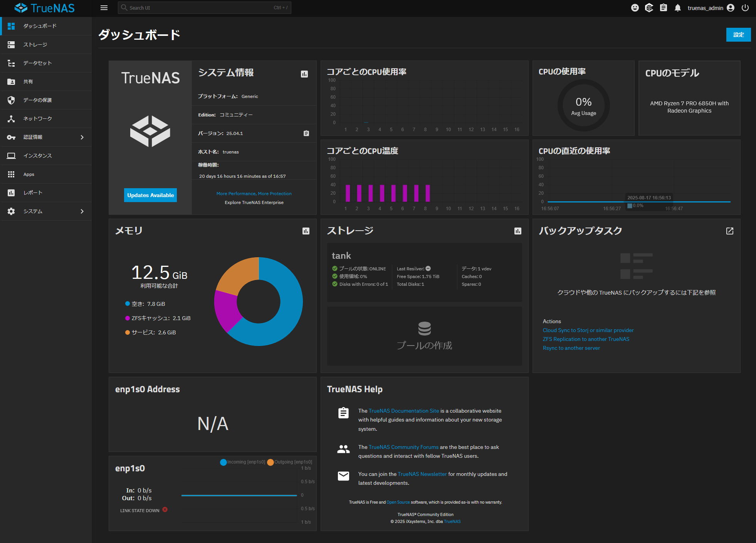Viewport: 756px width, 543px height.
Task: Open the Apps menu item
Action: 46,174
